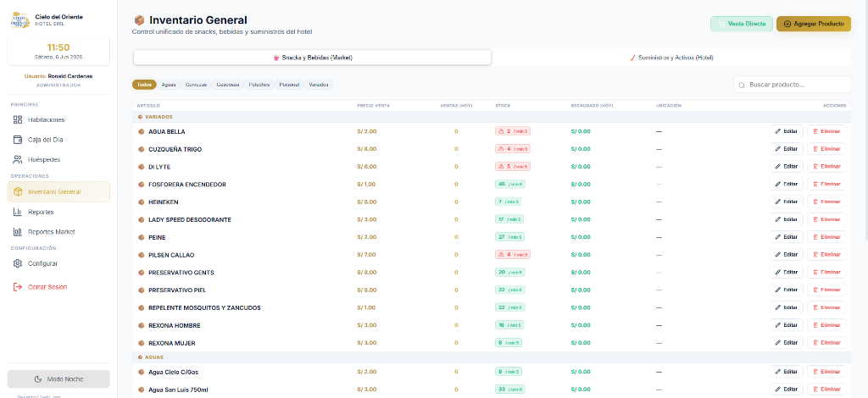Click Agua San Luis 750ml stock badge 33
This screenshot has height=398, width=868.
pos(509,390)
